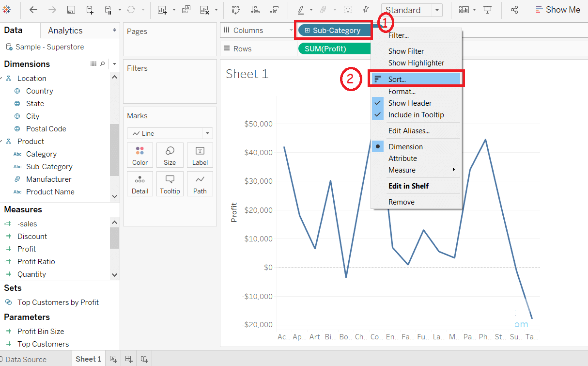Image resolution: width=588 pixels, height=366 pixels.
Task: Click the Swap Rows and Columns icon
Action: pos(236,10)
